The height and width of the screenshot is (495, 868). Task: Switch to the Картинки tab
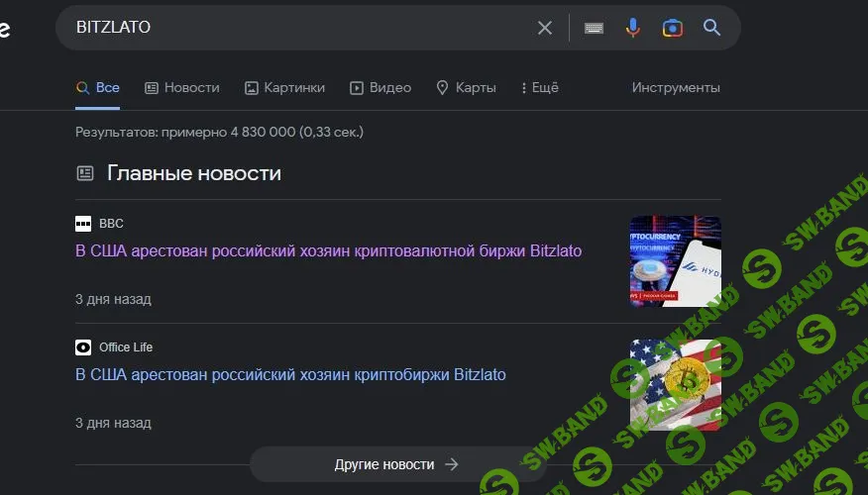tap(284, 87)
